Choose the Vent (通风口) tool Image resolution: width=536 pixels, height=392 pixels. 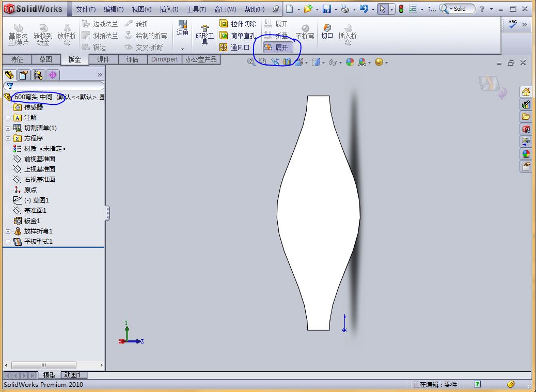234,47
